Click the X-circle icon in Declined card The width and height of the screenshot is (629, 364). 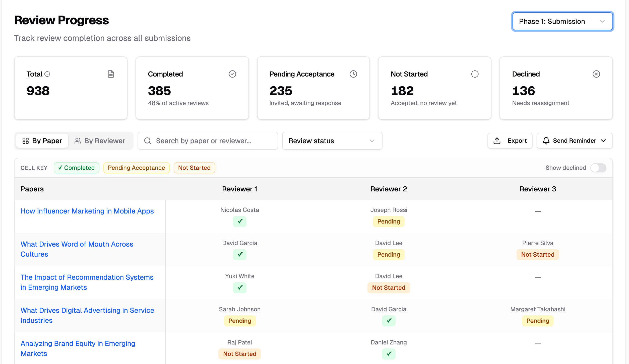tap(596, 74)
